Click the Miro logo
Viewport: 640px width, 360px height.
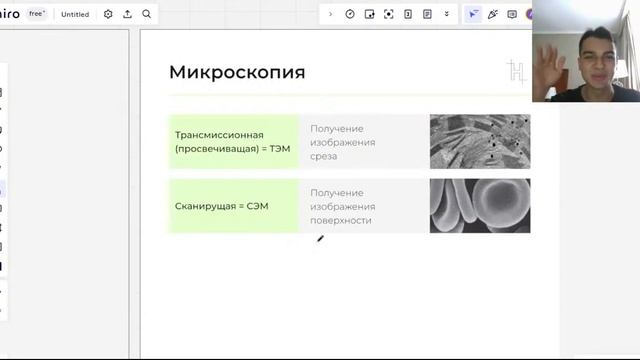[x=10, y=14]
